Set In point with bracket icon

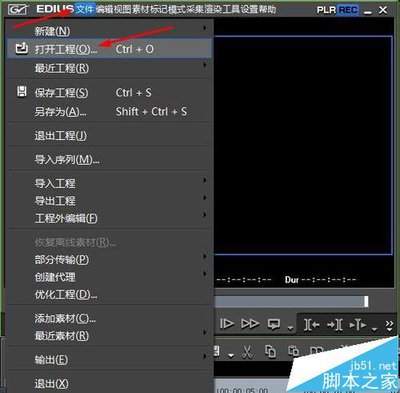pyautogui.click(x=311, y=325)
